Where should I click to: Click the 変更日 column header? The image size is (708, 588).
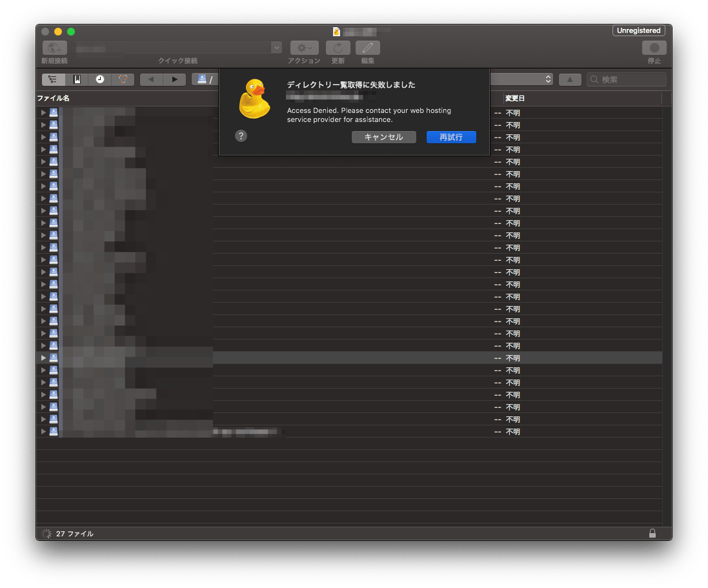click(515, 98)
